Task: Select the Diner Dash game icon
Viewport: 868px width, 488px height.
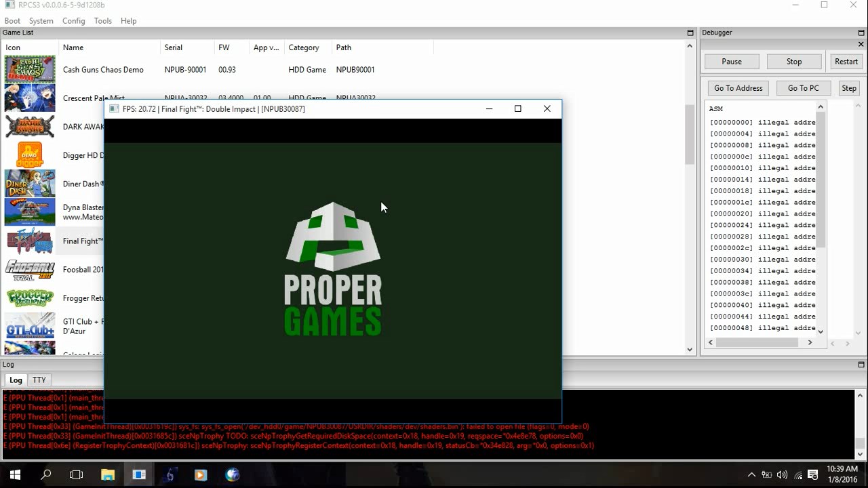Action: [30, 184]
